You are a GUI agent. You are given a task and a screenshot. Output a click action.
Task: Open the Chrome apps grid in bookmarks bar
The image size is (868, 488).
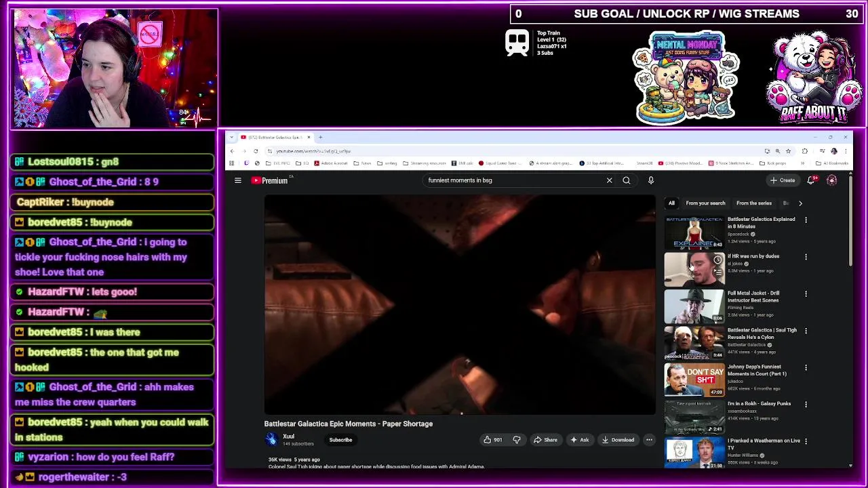[231, 163]
